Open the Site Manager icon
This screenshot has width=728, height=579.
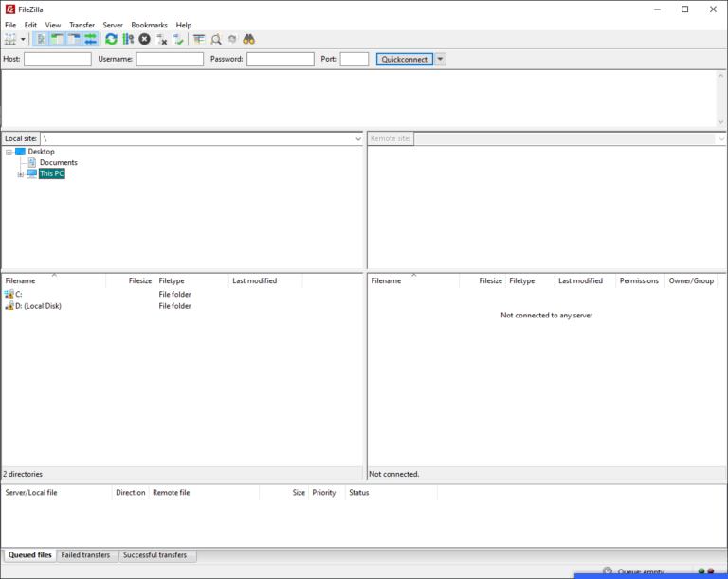coord(10,39)
